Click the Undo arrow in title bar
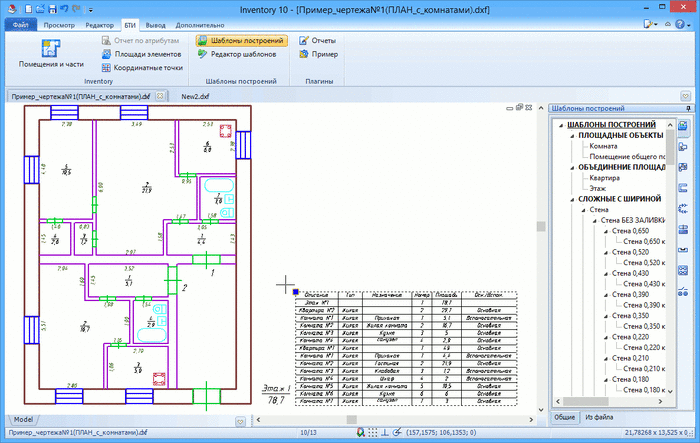Screen dimensions: 700x443 pos(64,8)
